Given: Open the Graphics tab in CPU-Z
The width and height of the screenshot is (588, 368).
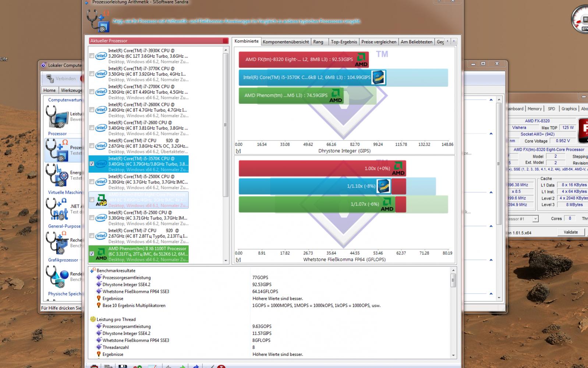Looking at the screenshot, I should pos(569,108).
